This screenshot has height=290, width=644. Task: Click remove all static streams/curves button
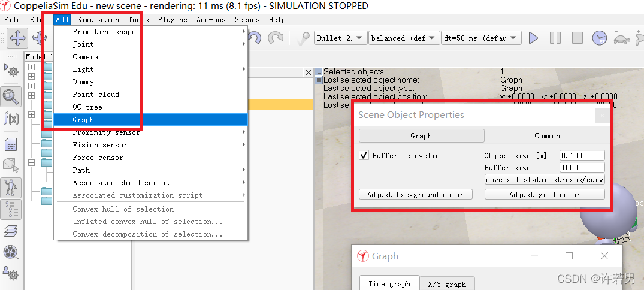[545, 180]
